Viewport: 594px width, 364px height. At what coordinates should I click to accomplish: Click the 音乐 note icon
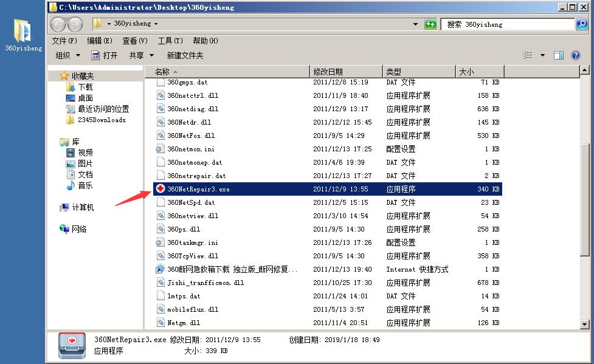(x=71, y=185)
